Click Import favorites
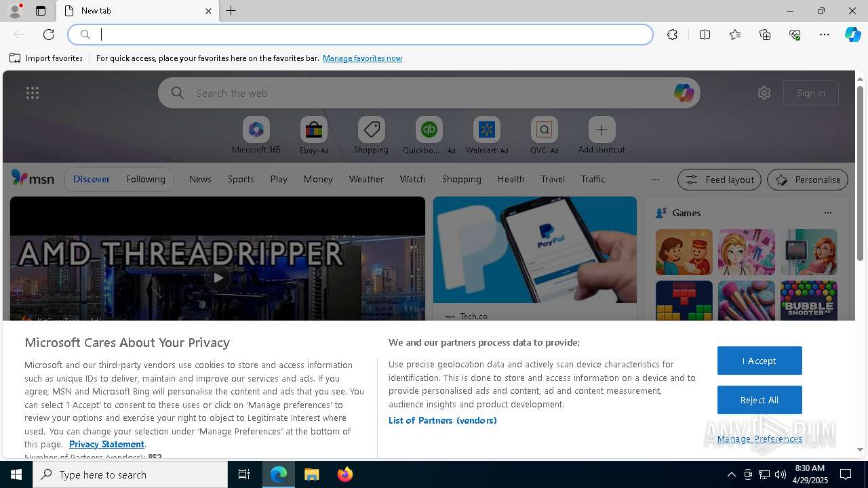This screenshot has height=488, width=868. coord(46,58)
